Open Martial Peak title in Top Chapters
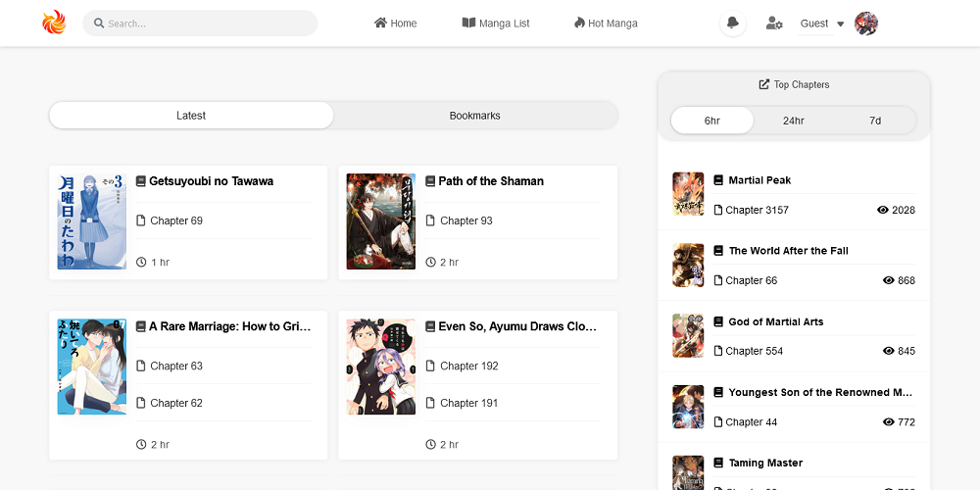This screenshot has width=980, height=490. tap(760, 180)
